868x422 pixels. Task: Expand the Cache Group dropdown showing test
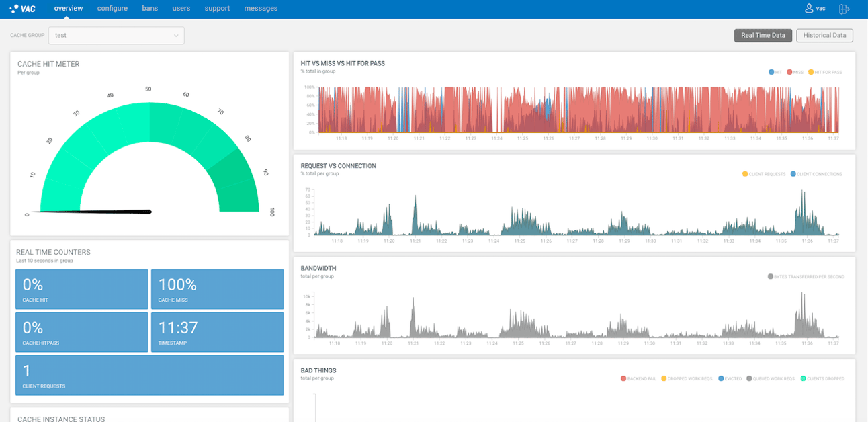(116, 35)
